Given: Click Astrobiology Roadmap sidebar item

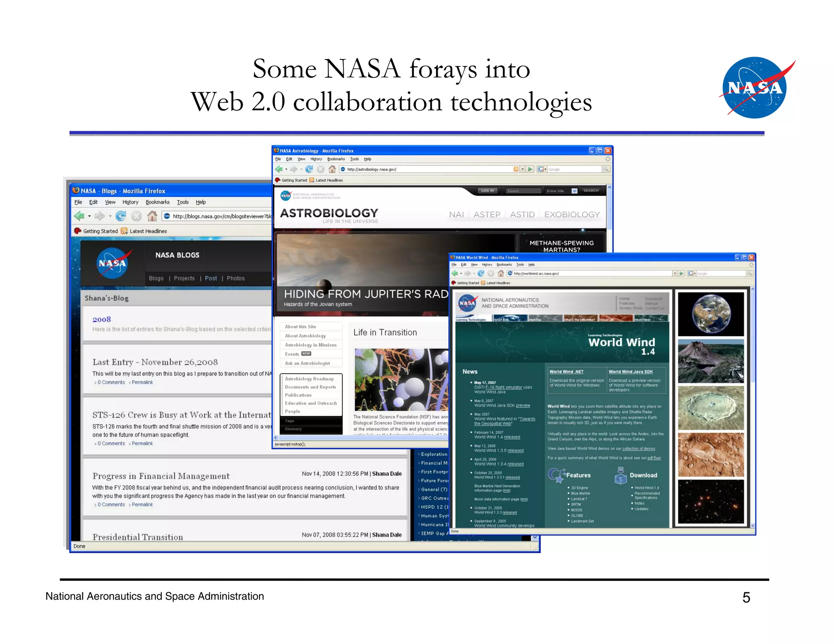Looking at the screenshot, I should [309, 379].
